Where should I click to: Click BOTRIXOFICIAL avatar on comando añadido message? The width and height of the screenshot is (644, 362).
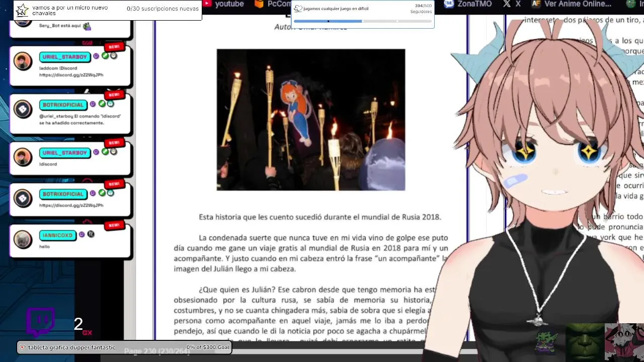pos(23,110)
